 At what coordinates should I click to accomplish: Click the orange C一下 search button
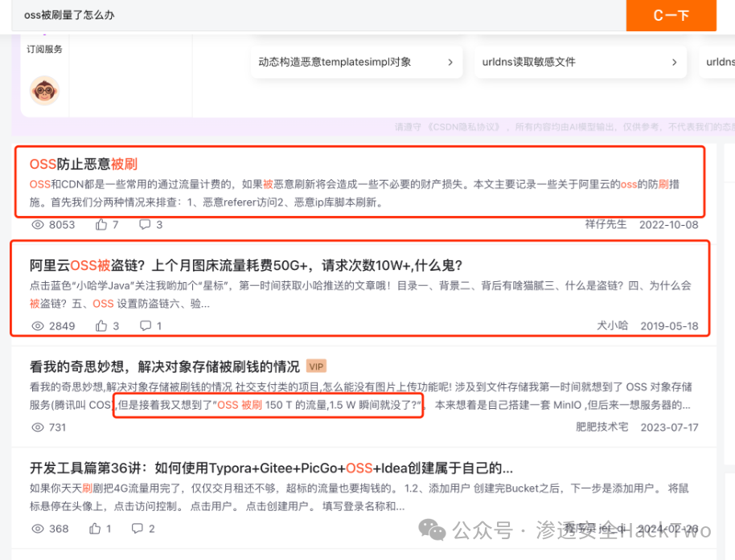click(x=671, y=15)
